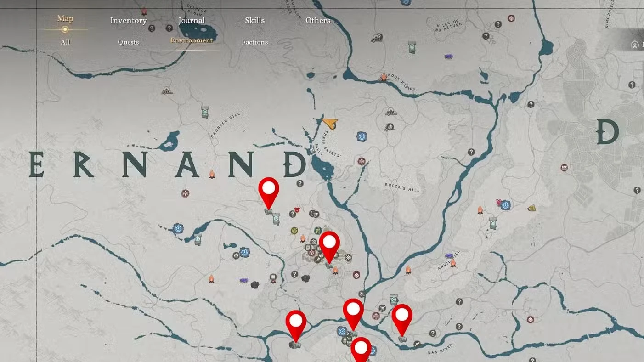Open the Others tab
The width and height of the screenshot is (644, 362).
pyautogui.click(x=318, y=20)
